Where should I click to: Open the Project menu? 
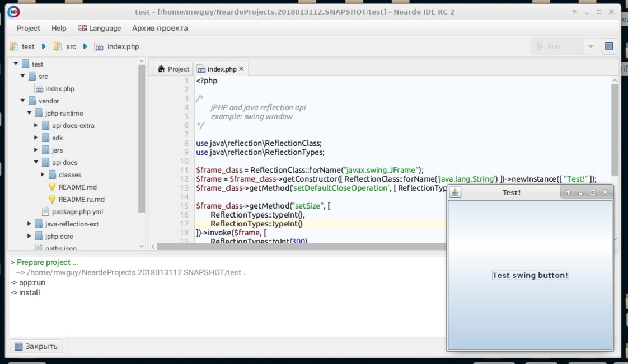(28, 28)
